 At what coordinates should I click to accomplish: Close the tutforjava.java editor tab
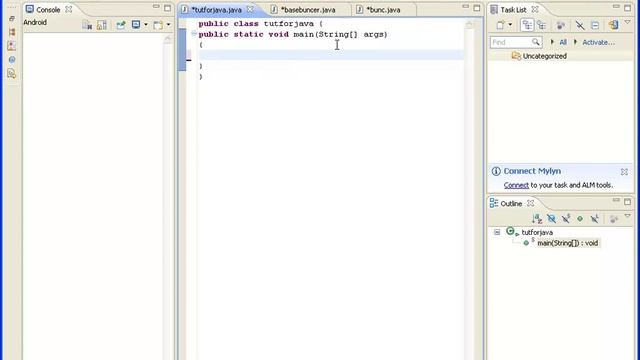pos(250,9)
